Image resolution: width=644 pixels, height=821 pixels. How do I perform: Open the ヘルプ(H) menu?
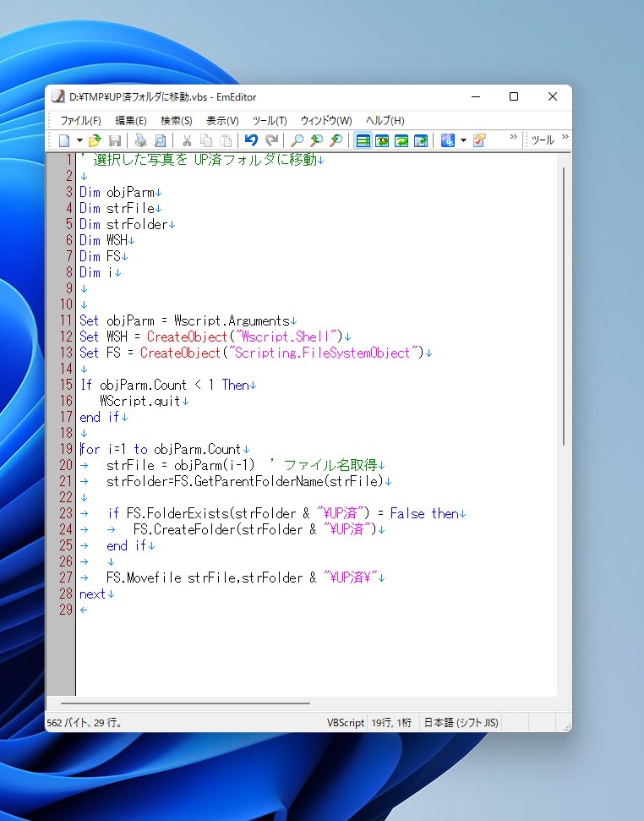click(385, 120)
